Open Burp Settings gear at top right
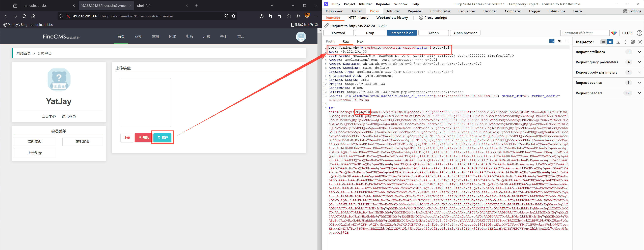The width and height of the screenshot is (644, 250). pos(632,11)
